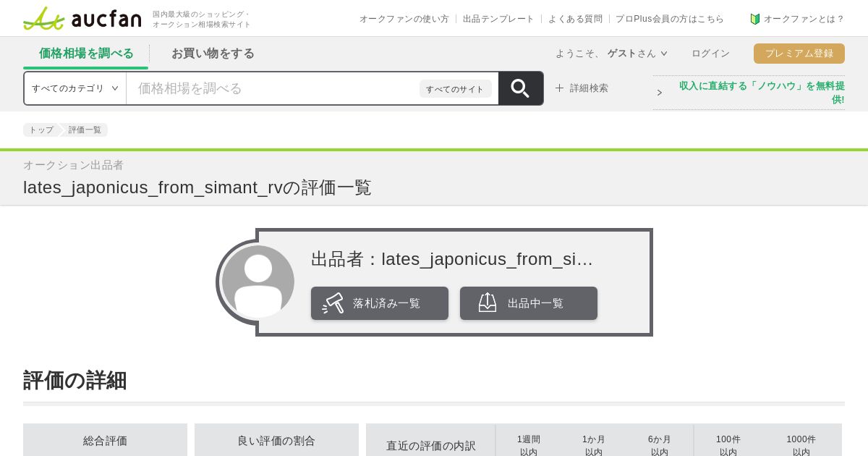This screenshot has width=868, height=456.
Task: Open よくある質問 link
Action: pyautogui.click(x=575, y=19)
